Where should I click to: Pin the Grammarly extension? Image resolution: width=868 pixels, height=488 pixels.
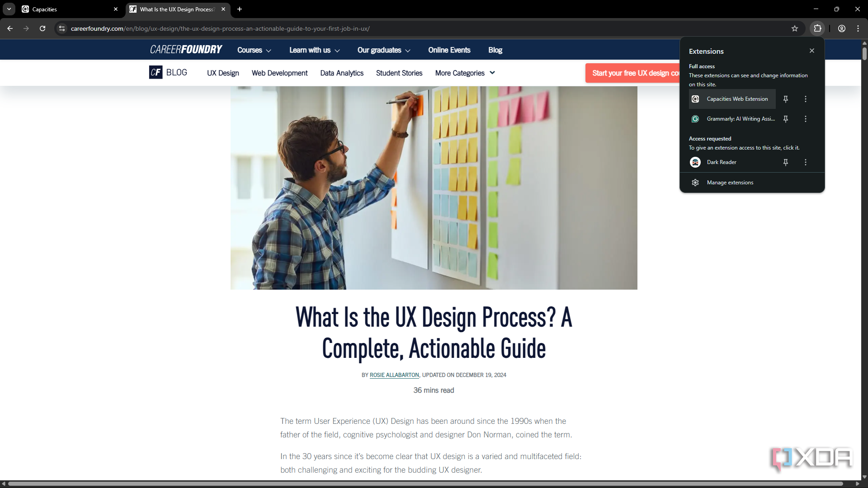(x=786, y=119)
